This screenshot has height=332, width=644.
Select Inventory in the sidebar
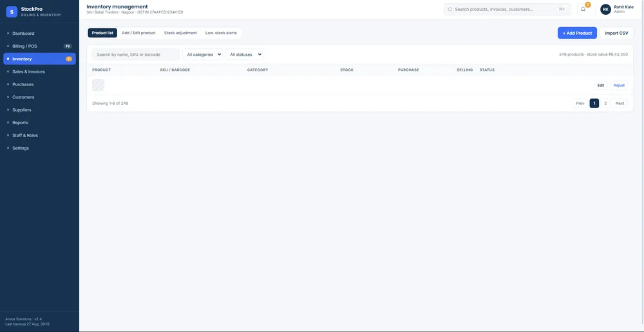tap(39, 59)
